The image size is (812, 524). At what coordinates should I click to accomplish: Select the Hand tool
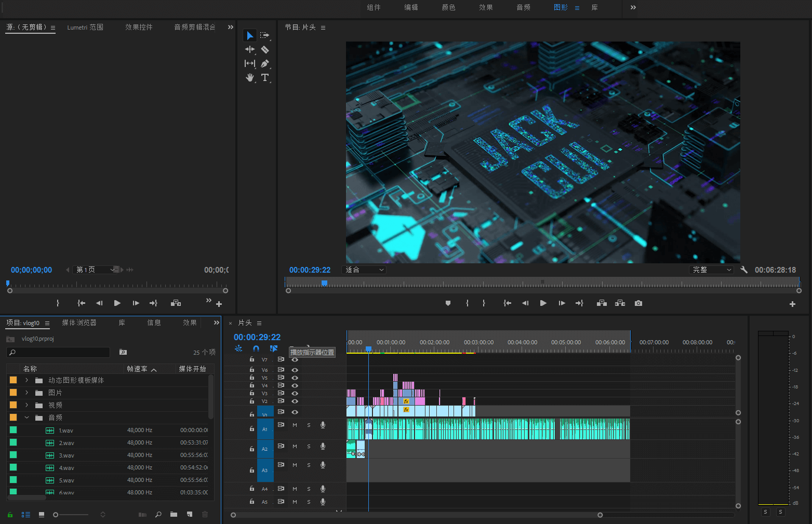[x=250, y=77]
